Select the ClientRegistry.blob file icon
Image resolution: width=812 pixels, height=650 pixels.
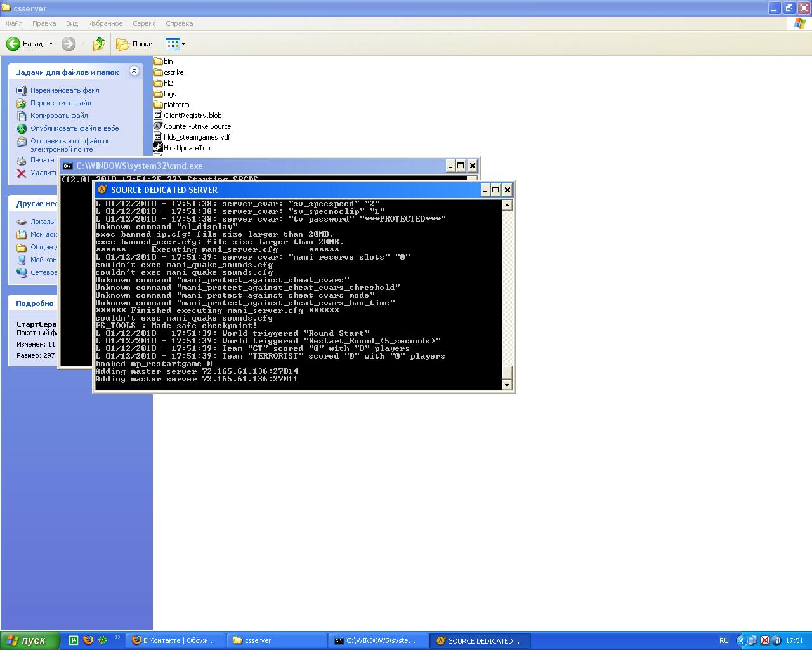click(158, 116)
